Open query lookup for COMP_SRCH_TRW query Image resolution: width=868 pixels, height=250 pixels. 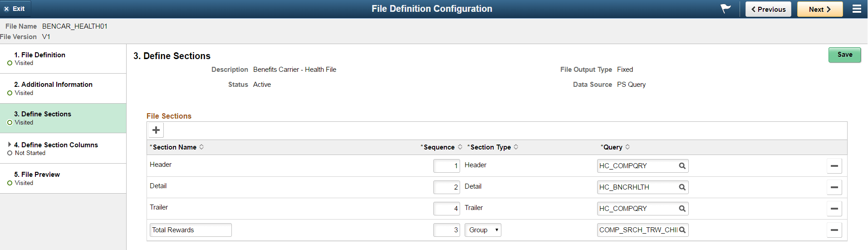(682, 230)
